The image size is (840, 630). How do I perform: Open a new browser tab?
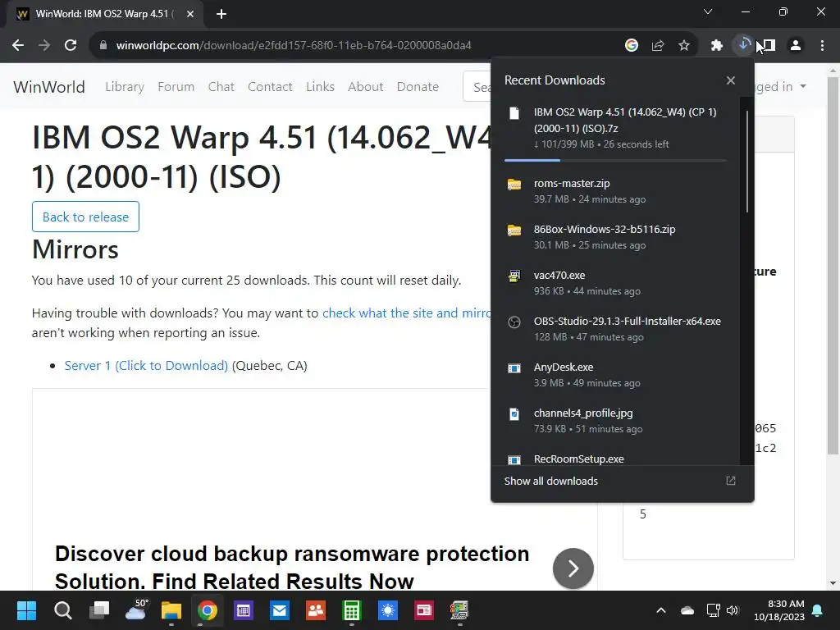click(x=221, y=14)
